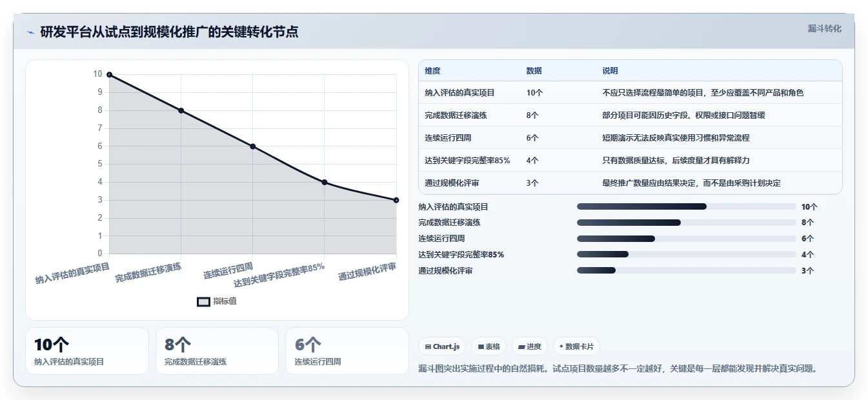Select the page title 研发平台从试点到规模化推广的关键转化节点
Image resolution: width=868 pixels, height=400 pixels.
click(x=169, y=32)
